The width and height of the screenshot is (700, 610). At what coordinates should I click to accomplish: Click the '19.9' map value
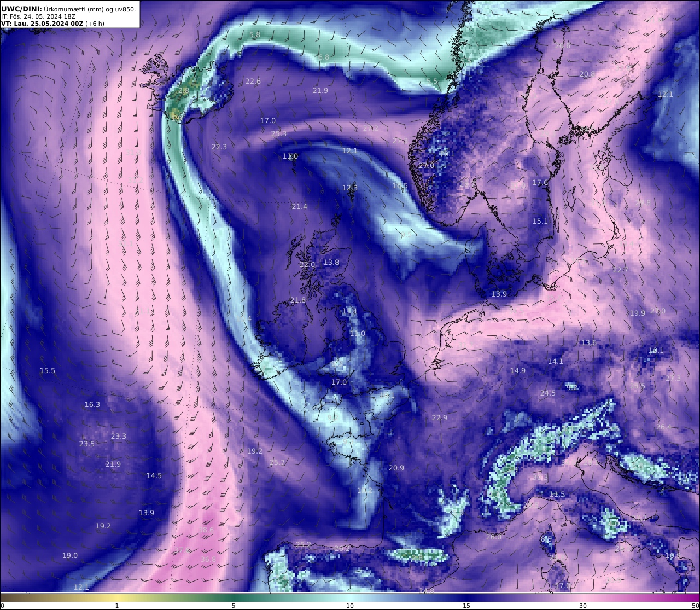click(x=638, y=313)
